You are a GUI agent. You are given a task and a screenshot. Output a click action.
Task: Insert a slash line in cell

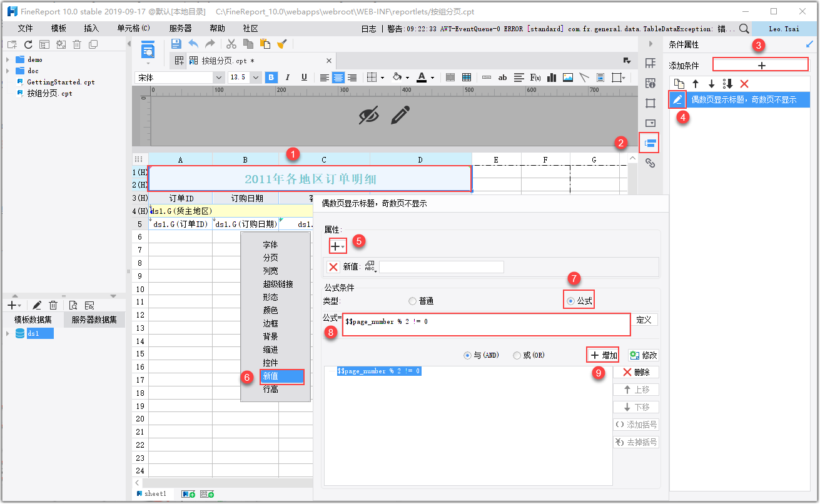point(584,78)
